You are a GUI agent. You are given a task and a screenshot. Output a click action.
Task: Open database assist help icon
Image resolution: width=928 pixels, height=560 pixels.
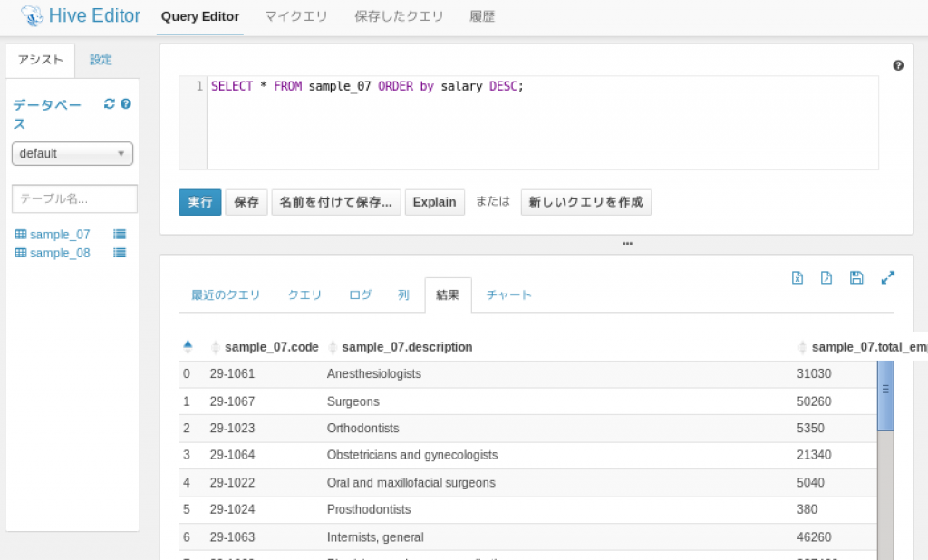(125, 103)
